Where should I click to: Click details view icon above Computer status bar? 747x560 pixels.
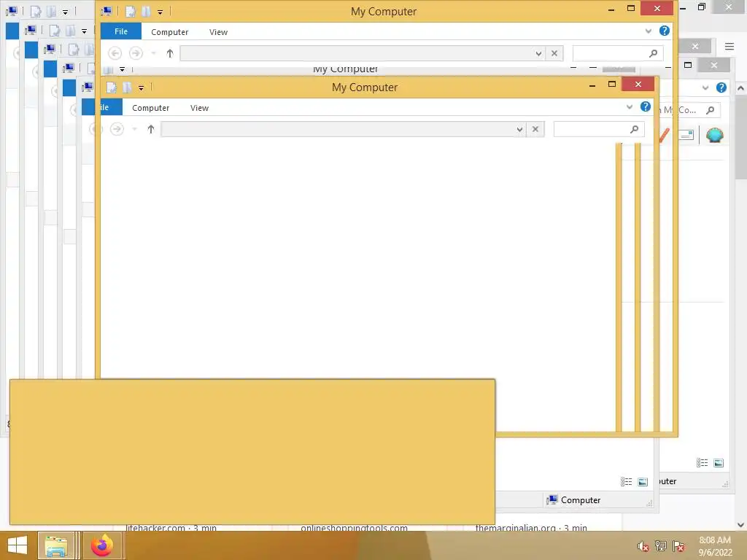point(626,482)
